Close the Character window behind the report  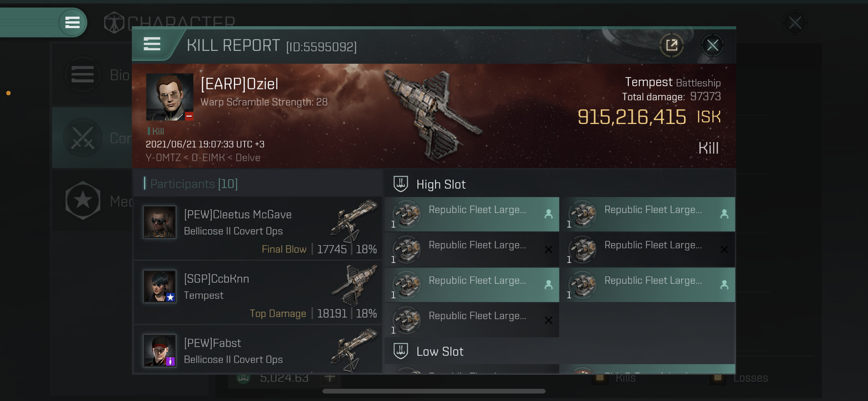point(795,22)
